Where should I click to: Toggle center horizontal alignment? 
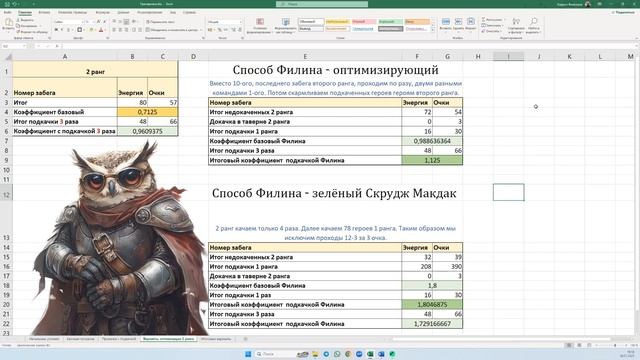click(120, 29)
